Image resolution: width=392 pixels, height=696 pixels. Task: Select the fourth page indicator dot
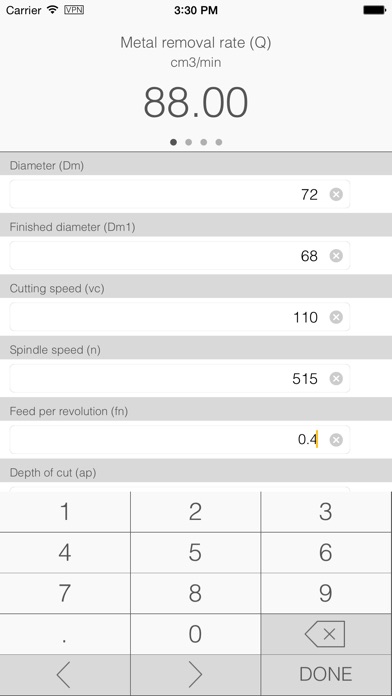click(x=219, y=142)
